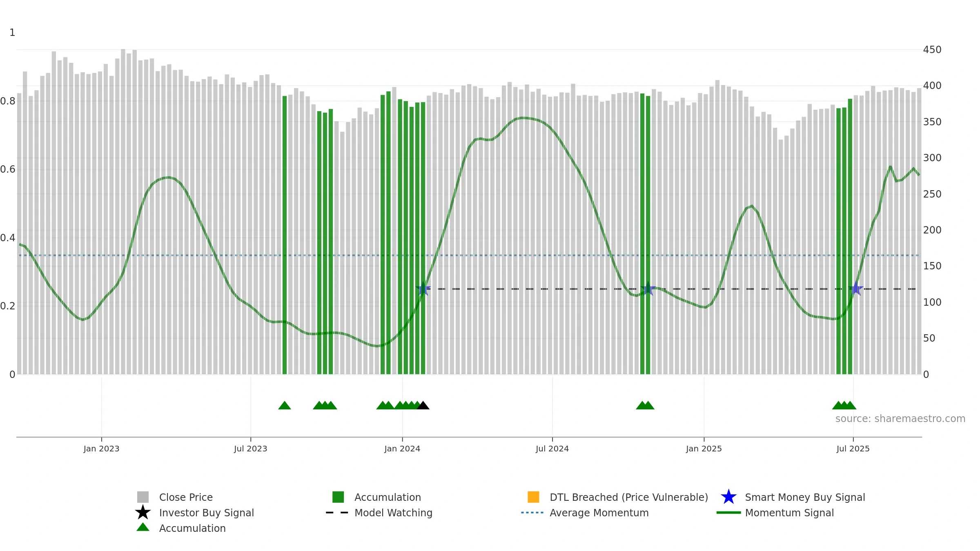Screen dimensions: 980x551
Task: Click the green Accumulation square swatch
Action: 338,497
